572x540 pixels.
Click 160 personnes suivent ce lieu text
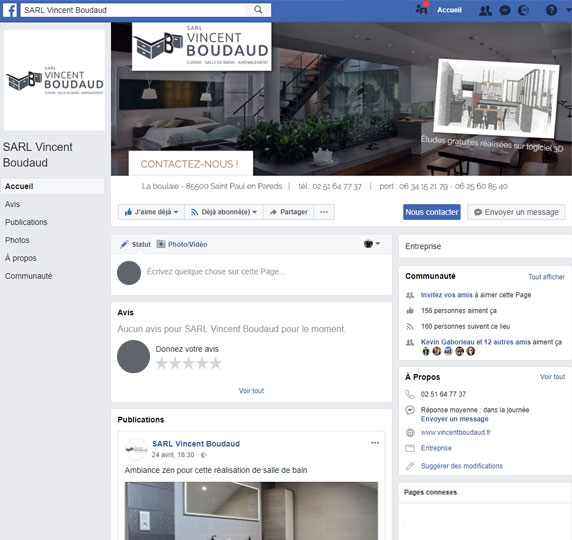click(465, 326)
